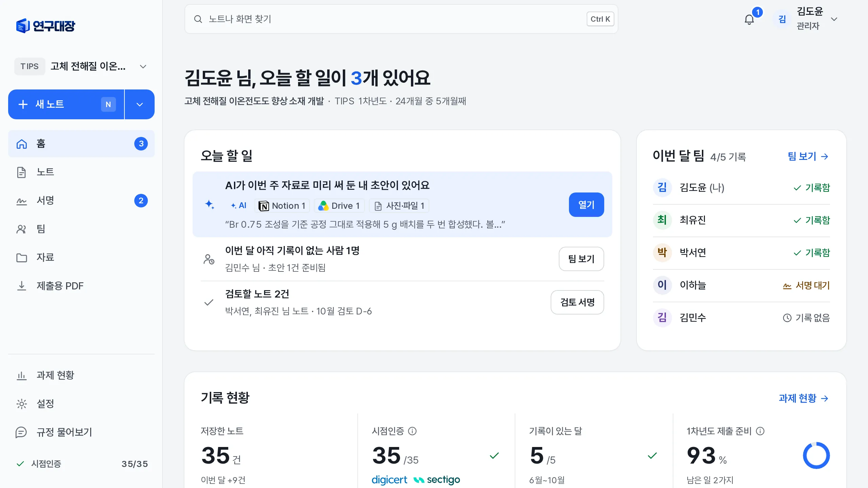868x488 pixels.
Task: Follow the 팀 보기 → link
Action: click(x=808, y=156)
